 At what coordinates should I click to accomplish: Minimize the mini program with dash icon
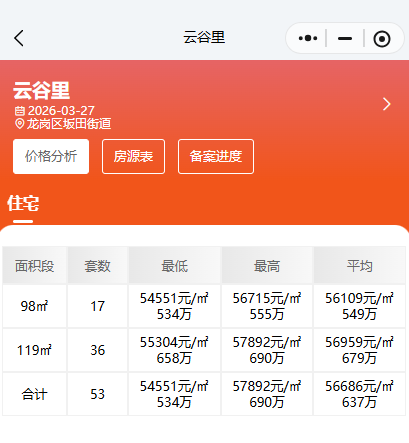345,39
